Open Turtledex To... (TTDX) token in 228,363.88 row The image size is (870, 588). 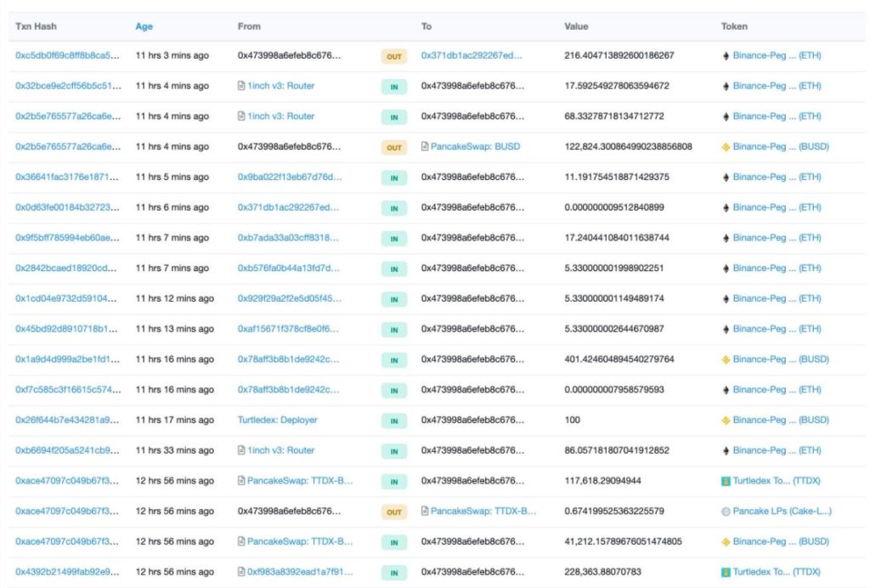coord(777,572)
